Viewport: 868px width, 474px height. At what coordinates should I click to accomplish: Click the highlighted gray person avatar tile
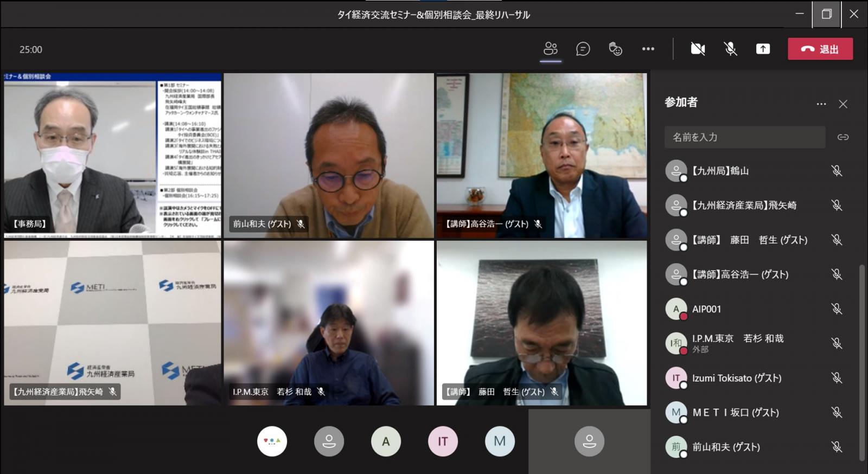tap(589, 441)
